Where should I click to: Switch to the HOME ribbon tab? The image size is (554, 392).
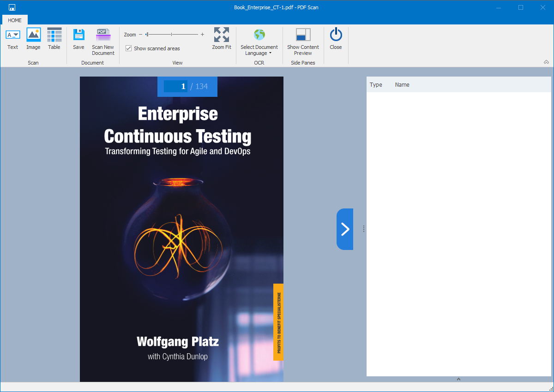15,20
